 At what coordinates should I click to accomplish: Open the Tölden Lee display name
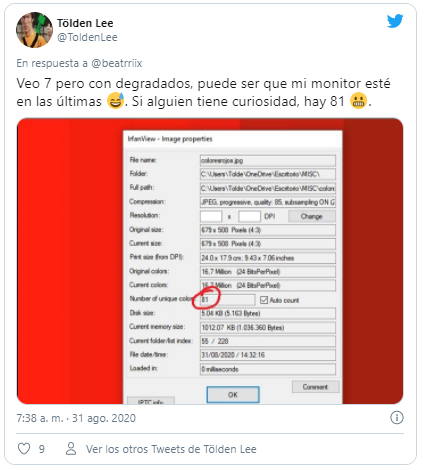[85, 23]
